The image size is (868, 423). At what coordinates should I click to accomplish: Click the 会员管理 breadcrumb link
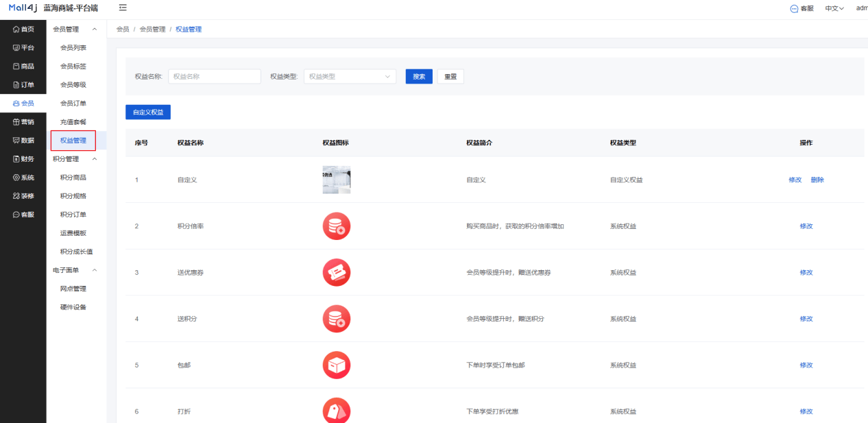point(152,29)
